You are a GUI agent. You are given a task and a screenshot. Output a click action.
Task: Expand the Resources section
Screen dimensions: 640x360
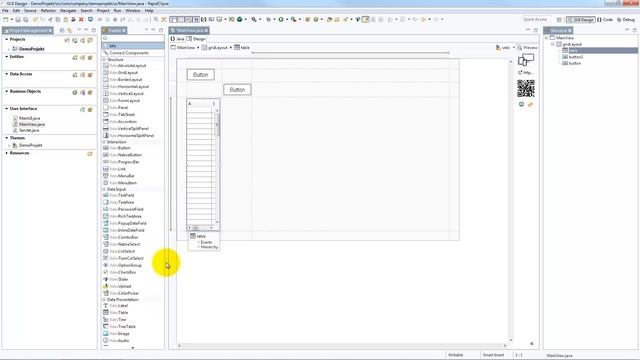[7, 153]
